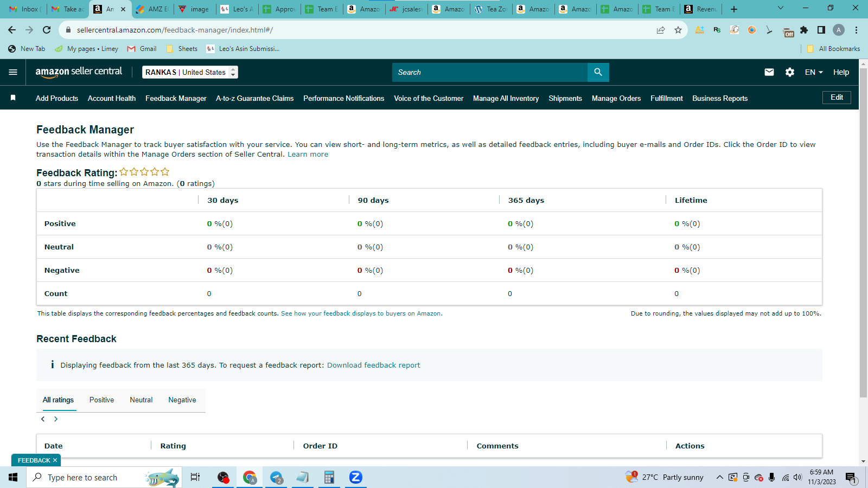Open the Seller Central hamburger menu
The image size is (868, 488).
click(x=13, y=72)
